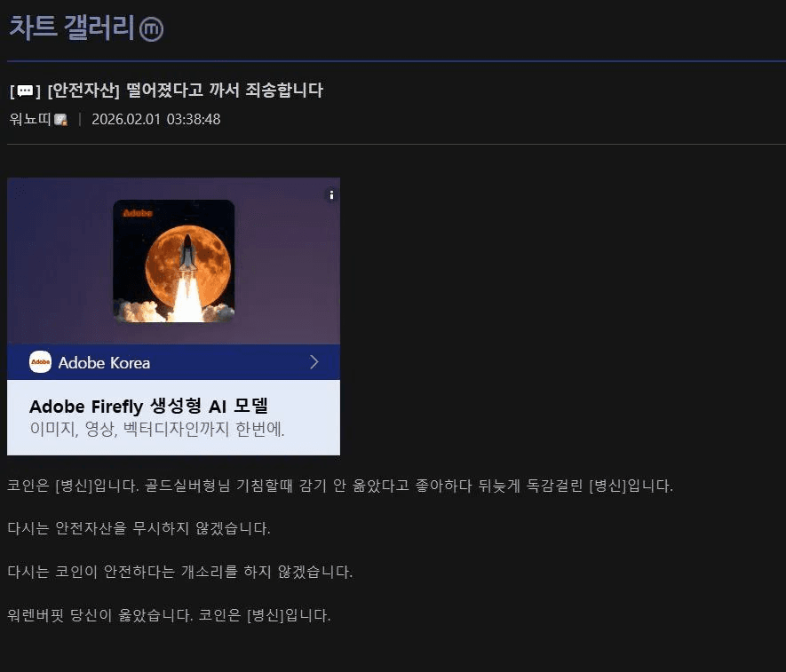Click the round Adobe logo in ad bar
786x672 pixels.
pos(40,362)
